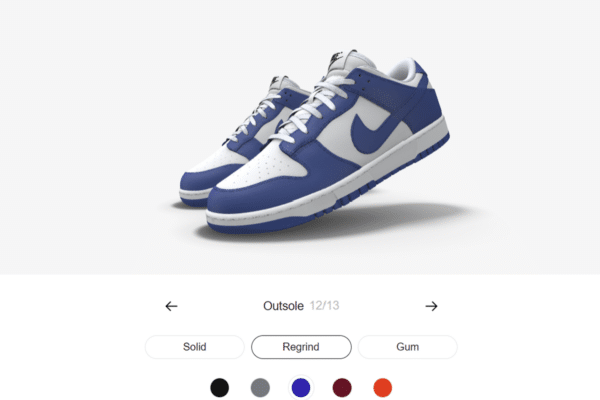Choose the maroon color swatch
The image size is (600, 400).
click(x=342, y=387)
